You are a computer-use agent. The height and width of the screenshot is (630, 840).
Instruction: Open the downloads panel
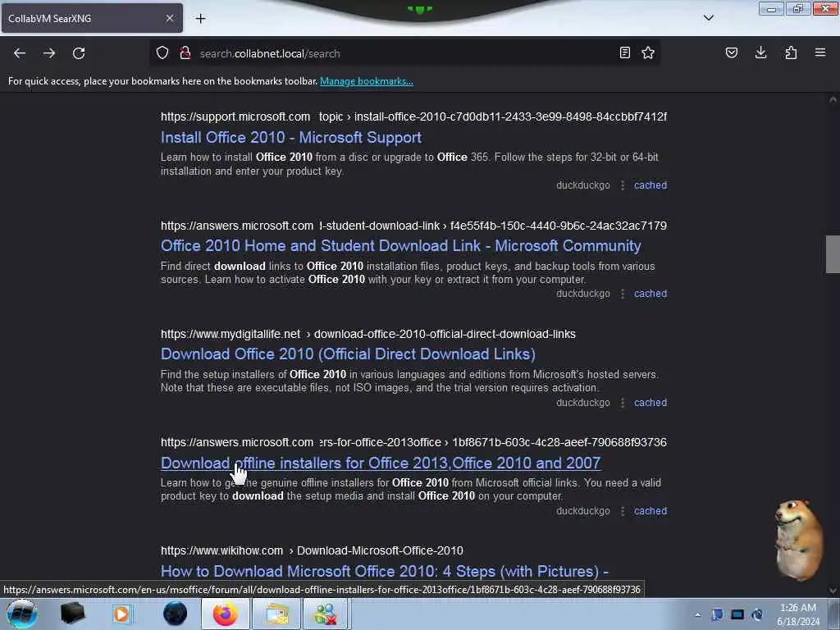pyautogui.click(x=760, y=53)
